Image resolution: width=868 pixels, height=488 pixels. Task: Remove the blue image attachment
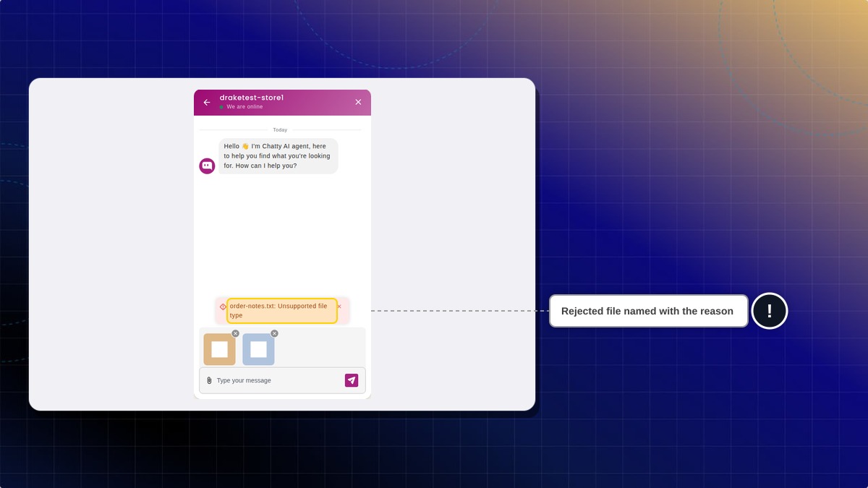coord(274,333)
